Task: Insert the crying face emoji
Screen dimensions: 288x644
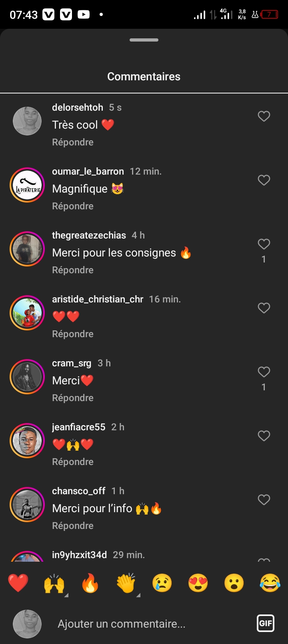Action: coord(162,583)
